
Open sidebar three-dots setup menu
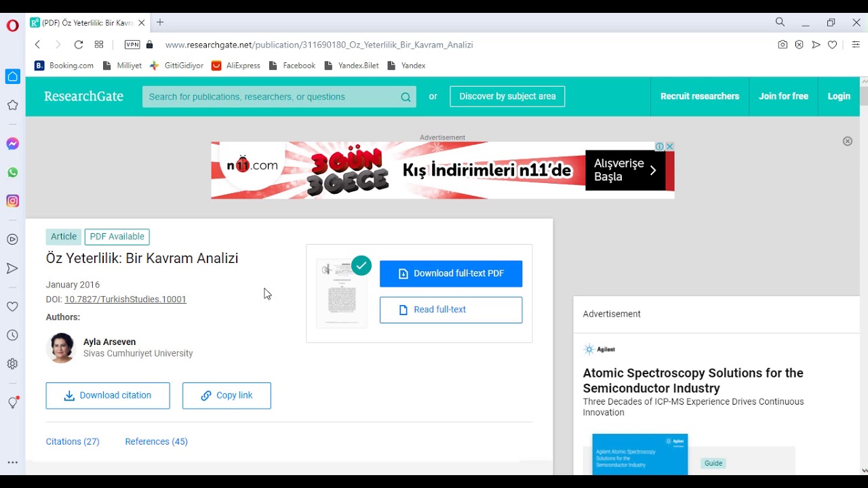point(13,462)
